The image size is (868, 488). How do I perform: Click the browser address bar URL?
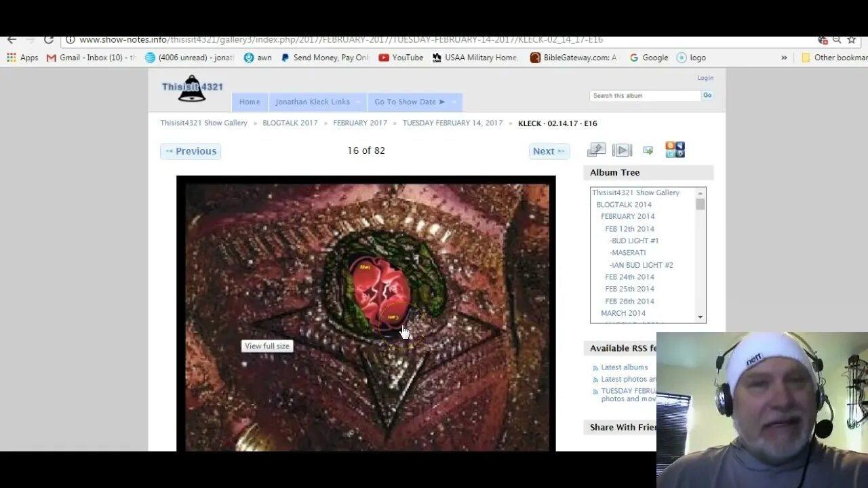click(x=341, y=40)
